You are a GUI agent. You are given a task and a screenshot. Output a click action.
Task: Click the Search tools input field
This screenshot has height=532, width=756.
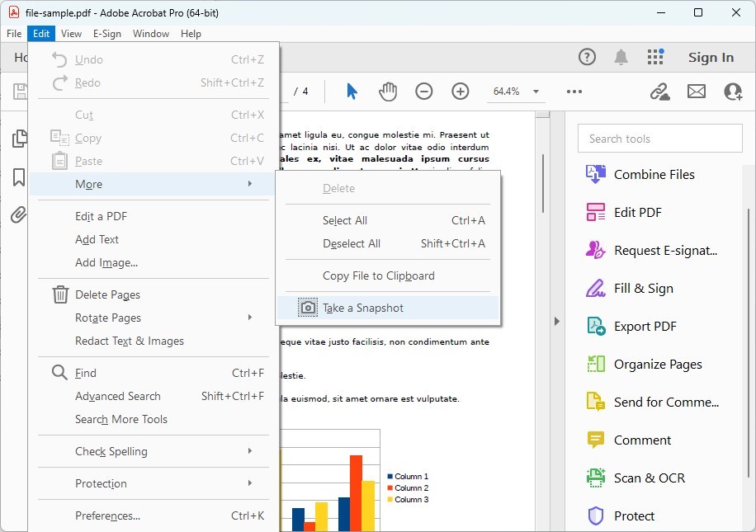(x=659, y=138)
